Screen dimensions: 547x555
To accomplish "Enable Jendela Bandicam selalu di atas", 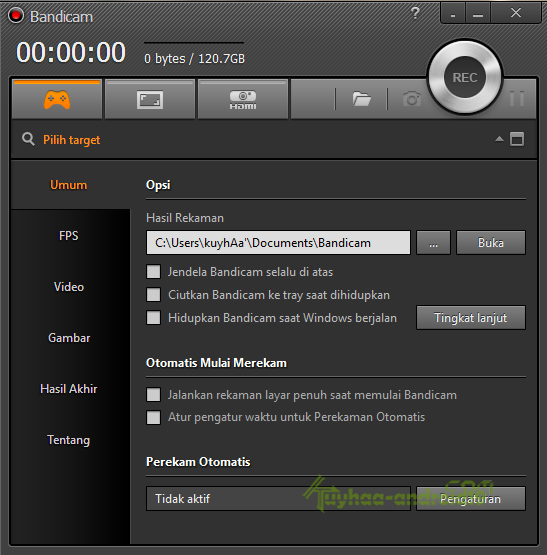I will click(x=153, y=271).
